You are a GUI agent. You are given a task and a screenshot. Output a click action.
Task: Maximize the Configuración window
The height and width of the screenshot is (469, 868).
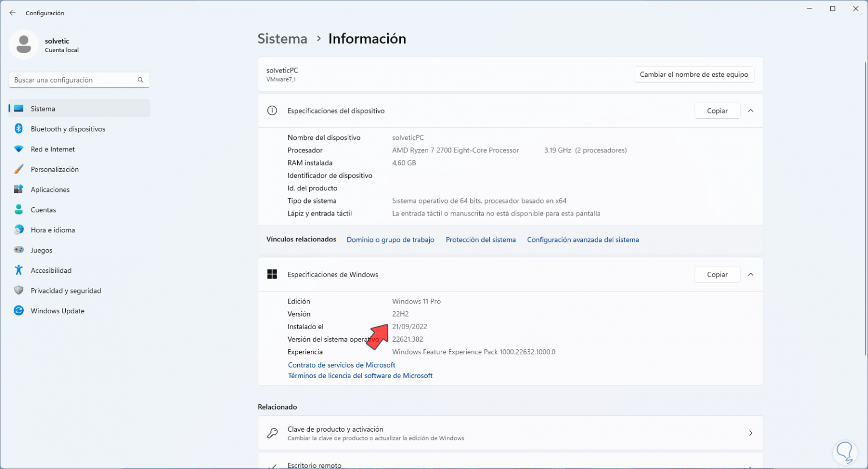click(833, 9)
